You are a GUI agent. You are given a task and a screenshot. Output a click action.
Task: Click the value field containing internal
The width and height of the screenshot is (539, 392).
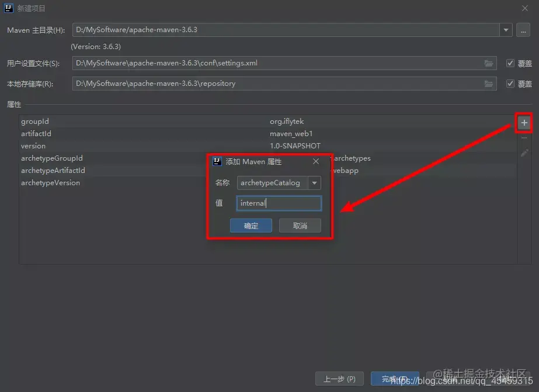279,203
